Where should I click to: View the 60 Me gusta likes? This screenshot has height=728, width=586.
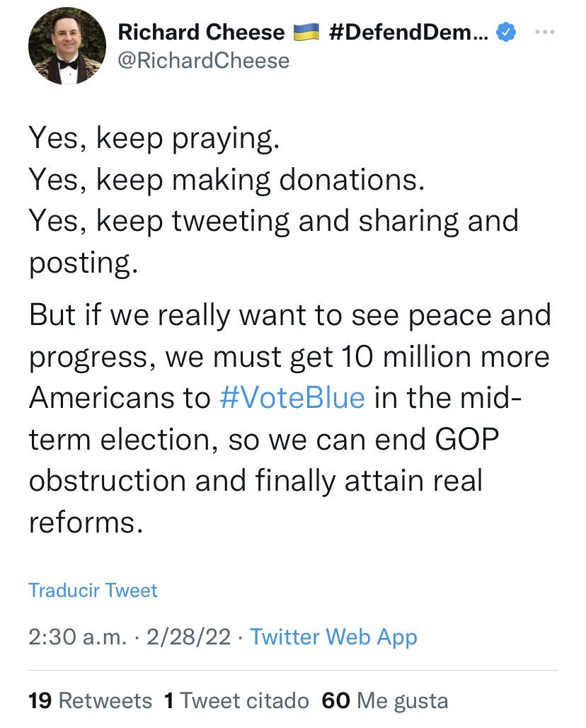coord(384,700)
